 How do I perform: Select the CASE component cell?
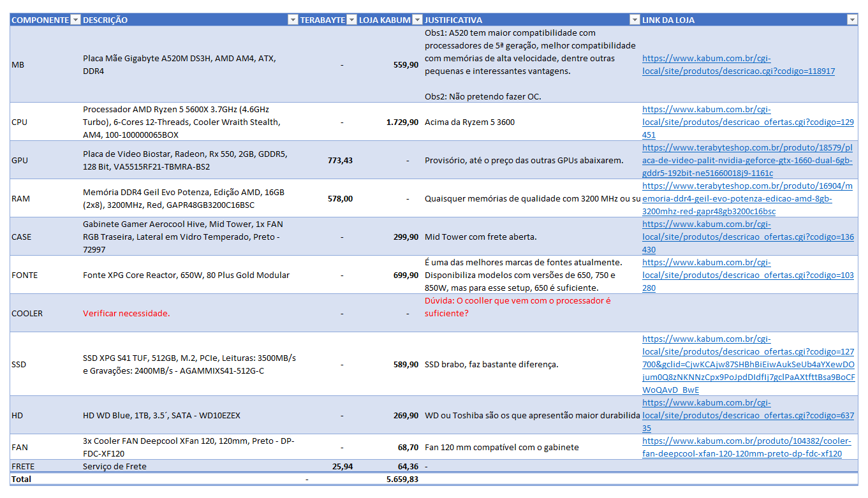point(46,237)
